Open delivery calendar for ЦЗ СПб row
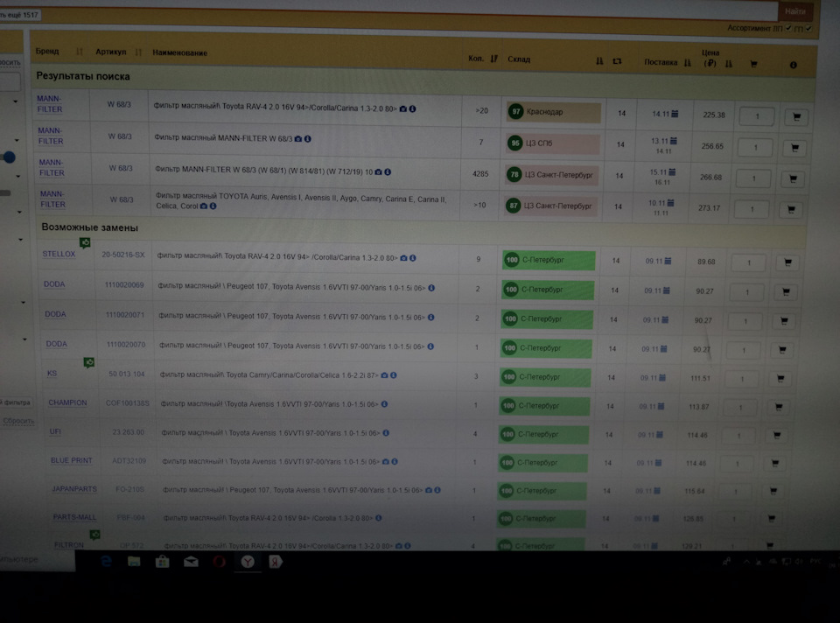Screen dimensions: 840x623 pos(674,141)
